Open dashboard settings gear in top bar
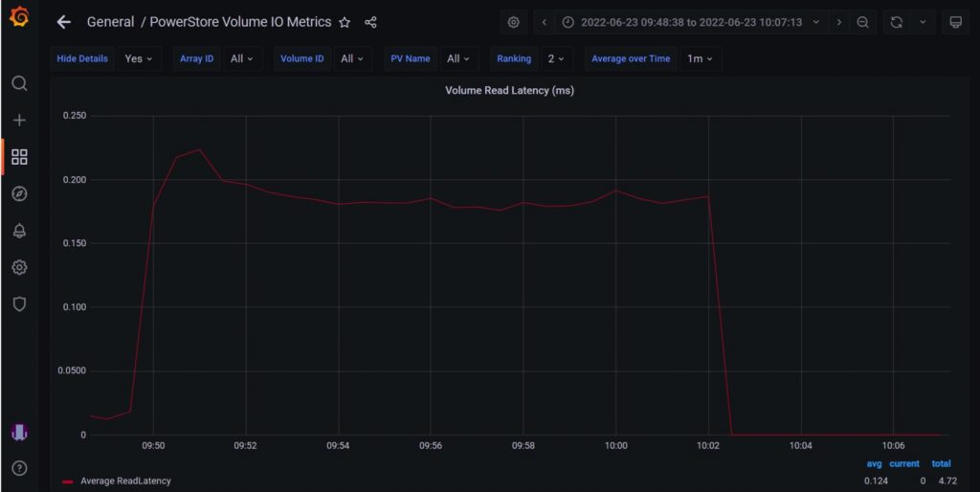980x492 pixels. (x=513, y=23)
